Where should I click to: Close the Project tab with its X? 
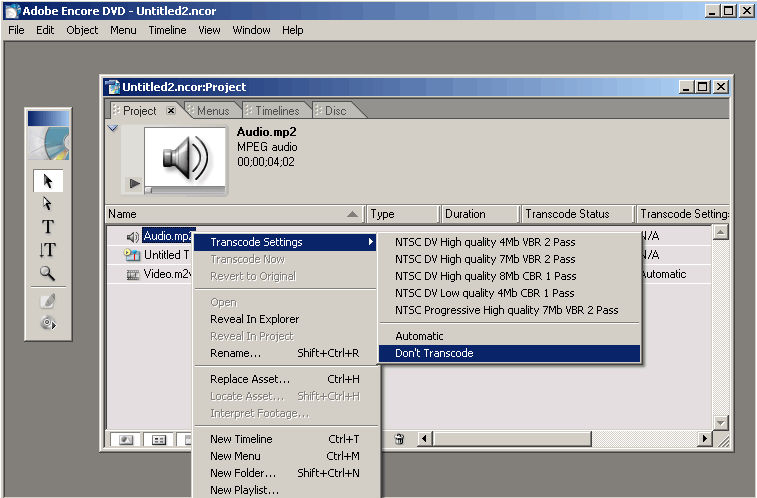pyautogui.click(x=170, y=111)
